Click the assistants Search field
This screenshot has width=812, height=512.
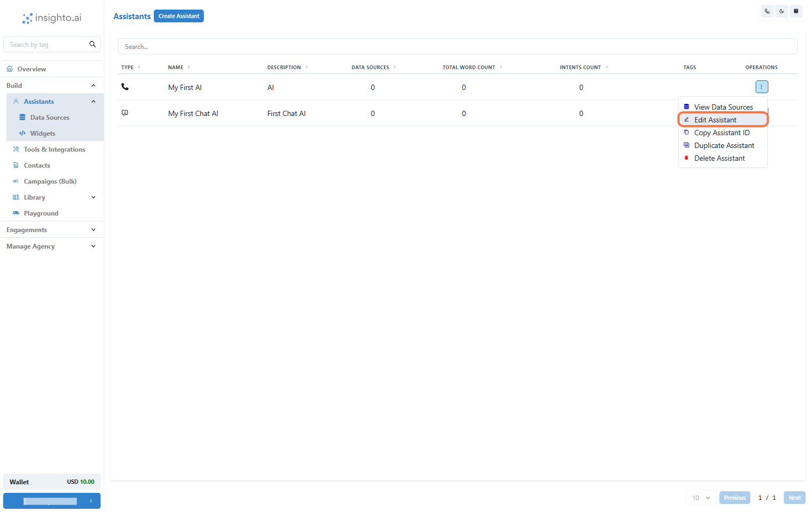[458, 46]
